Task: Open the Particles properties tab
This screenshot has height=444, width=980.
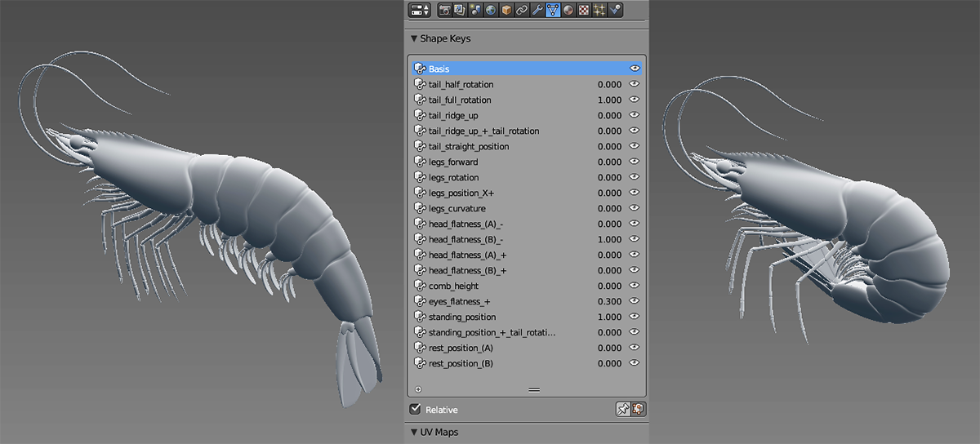Action: pyautogui.click(x=599, y=11)
